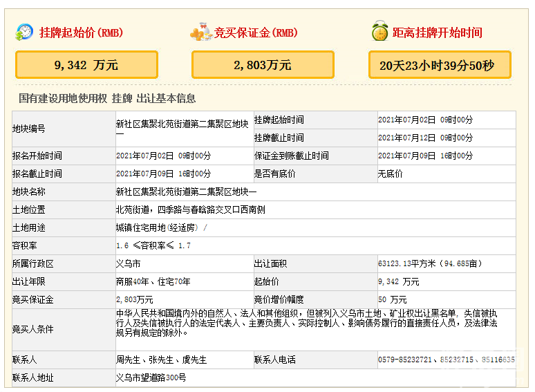This screenshot has width=535, height=392.
Task: Click the 竞价增价幅度 50 万元 value
Action: click(x=392, y=299)
